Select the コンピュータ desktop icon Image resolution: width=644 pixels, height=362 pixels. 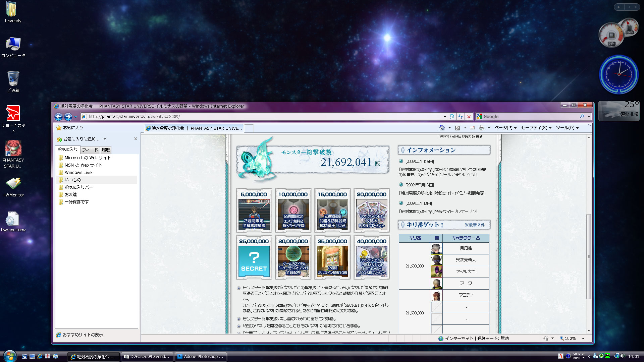click(13, 47)
